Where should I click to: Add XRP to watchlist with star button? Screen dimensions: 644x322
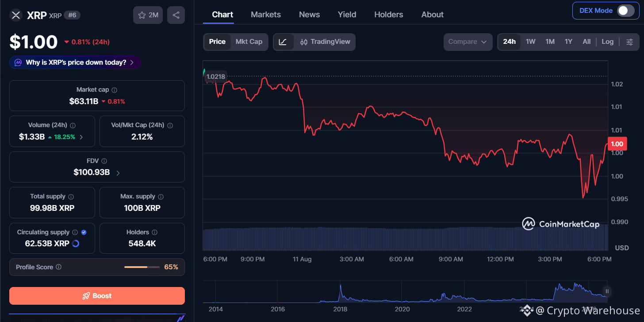(x=148, y=15)
